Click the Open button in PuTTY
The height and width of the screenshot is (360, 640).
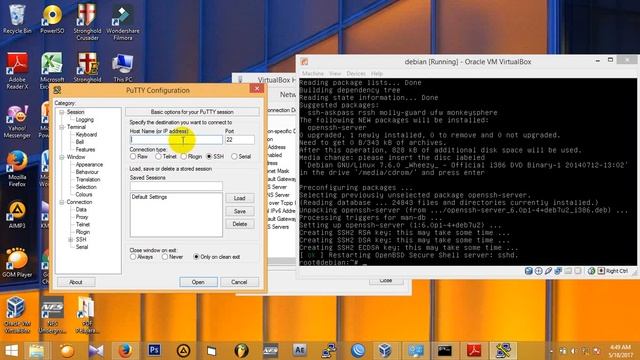tap(198, 282)
